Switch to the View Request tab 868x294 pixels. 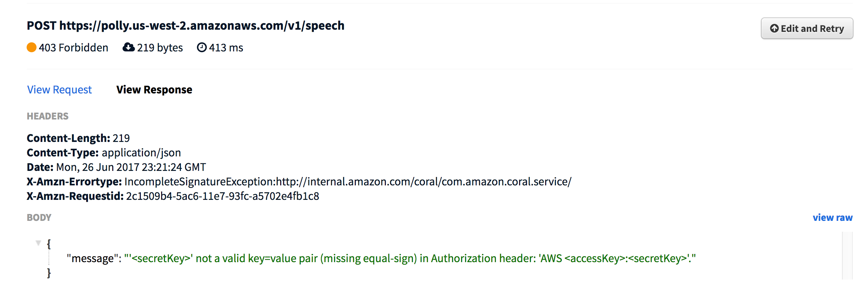(x=59, y=89)
